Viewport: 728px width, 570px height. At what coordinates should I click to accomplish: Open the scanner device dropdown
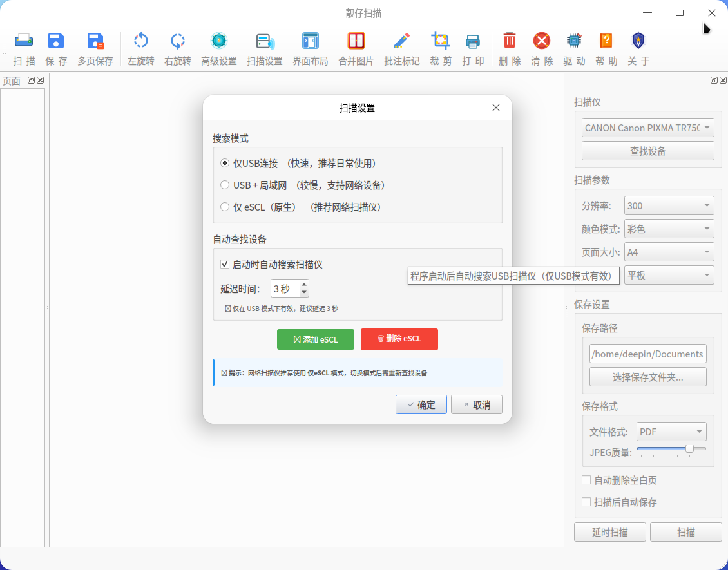(x=647, y=128)
